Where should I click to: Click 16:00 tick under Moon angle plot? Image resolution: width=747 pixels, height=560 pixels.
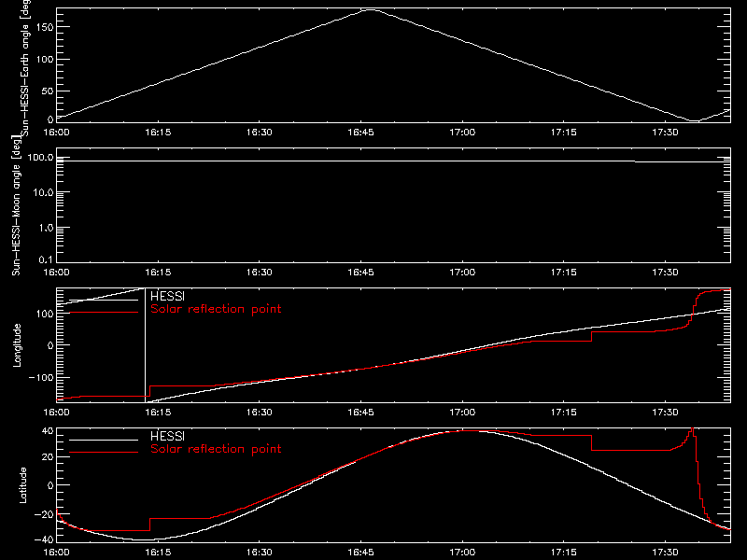pos(56,273)
